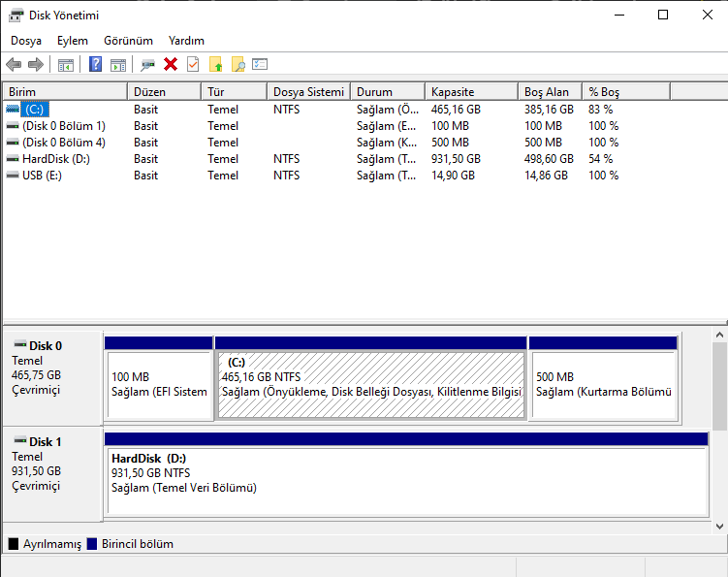Sort by the Tür column header
Screen dimensions: 728x577
[x=235, y=91]
